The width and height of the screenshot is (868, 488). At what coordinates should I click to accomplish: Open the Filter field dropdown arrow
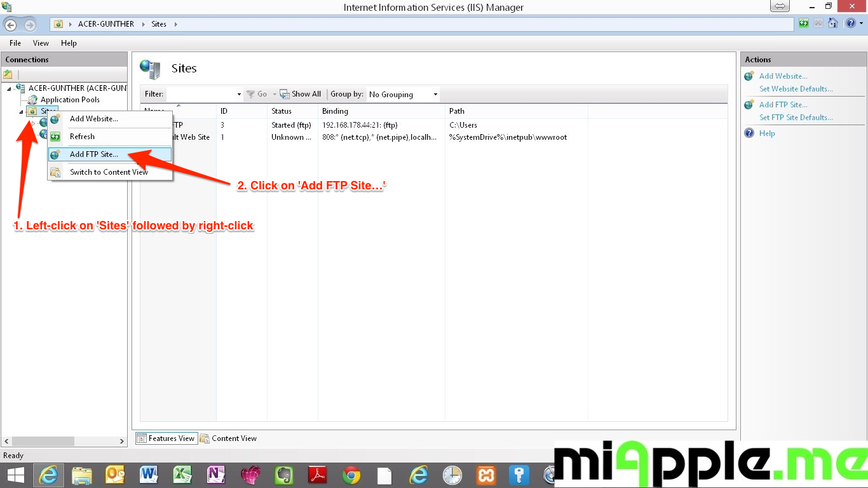point(239,95)
